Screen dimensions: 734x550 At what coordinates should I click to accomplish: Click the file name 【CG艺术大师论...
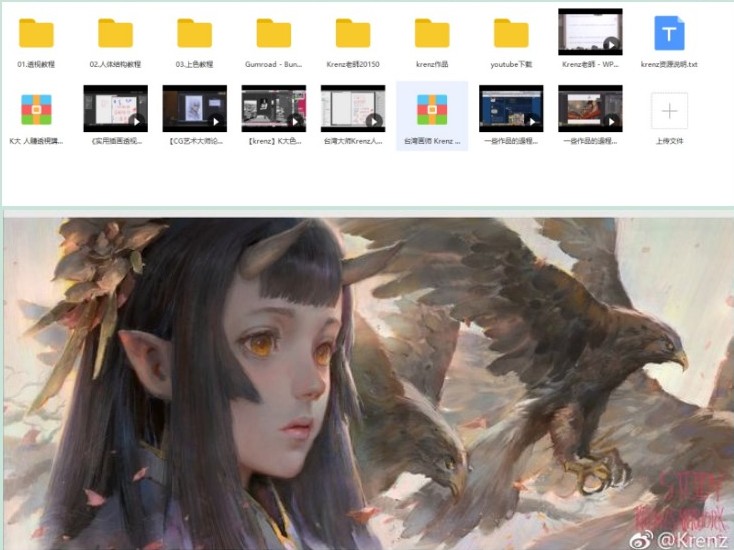(x=194, y=141)
